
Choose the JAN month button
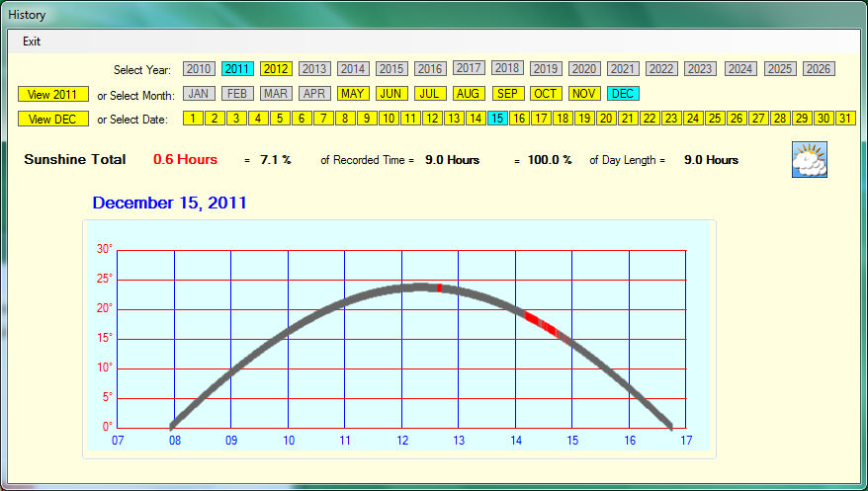click(x=199, y=94)
